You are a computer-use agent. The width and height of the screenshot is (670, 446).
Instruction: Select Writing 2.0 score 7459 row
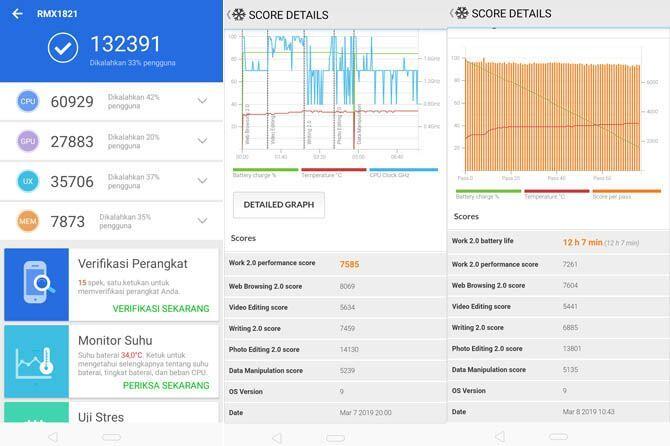335,329
